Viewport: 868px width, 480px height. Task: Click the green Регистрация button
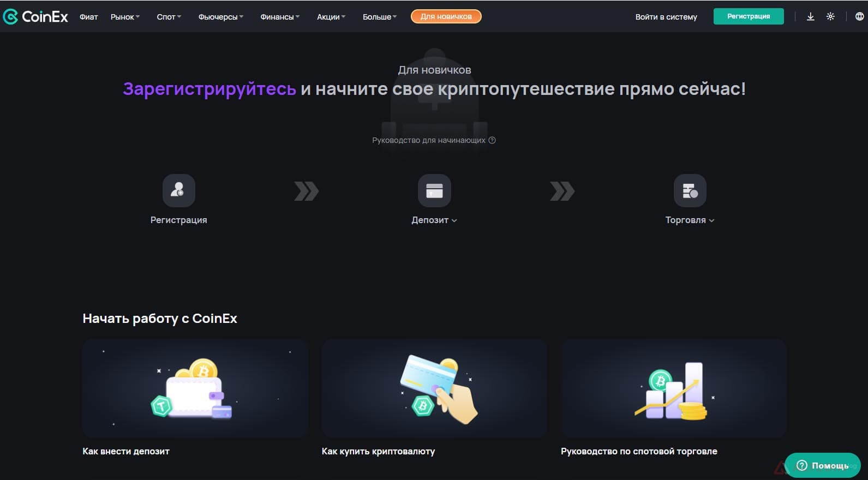point(749,16)
